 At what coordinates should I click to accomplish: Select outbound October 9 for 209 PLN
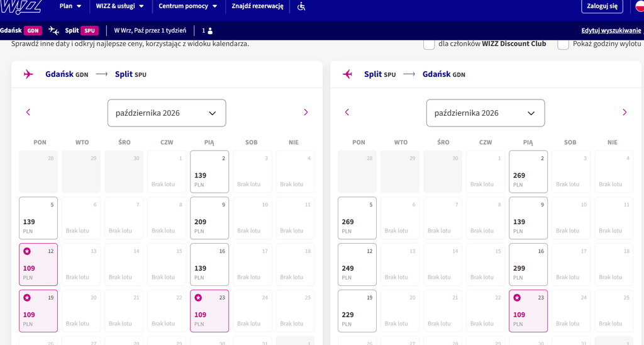point(209,218)
